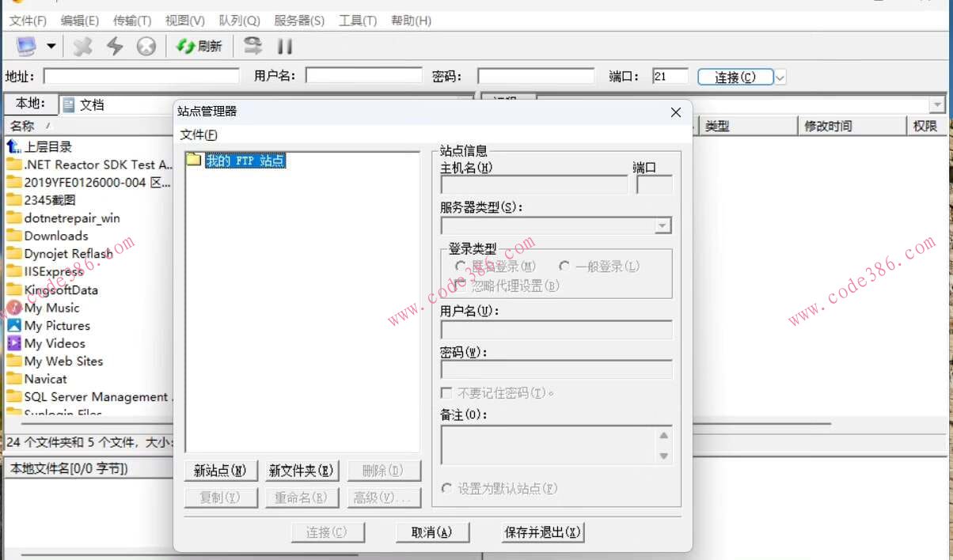
Task: Open the 传输 menu
Action: [x=131, y=21]
